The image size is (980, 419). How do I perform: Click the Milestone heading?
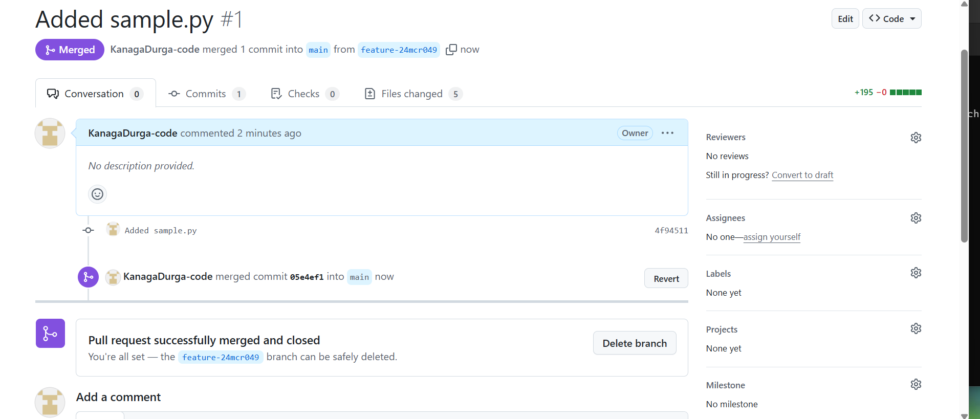[726, 385]
